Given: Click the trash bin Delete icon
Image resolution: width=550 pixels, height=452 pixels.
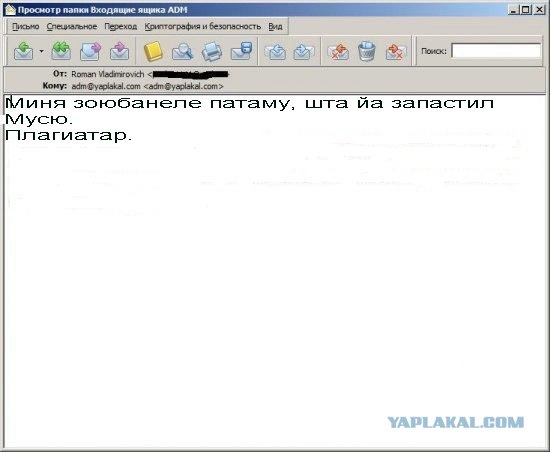Looking at the screenshot, I should pos(367,51).
